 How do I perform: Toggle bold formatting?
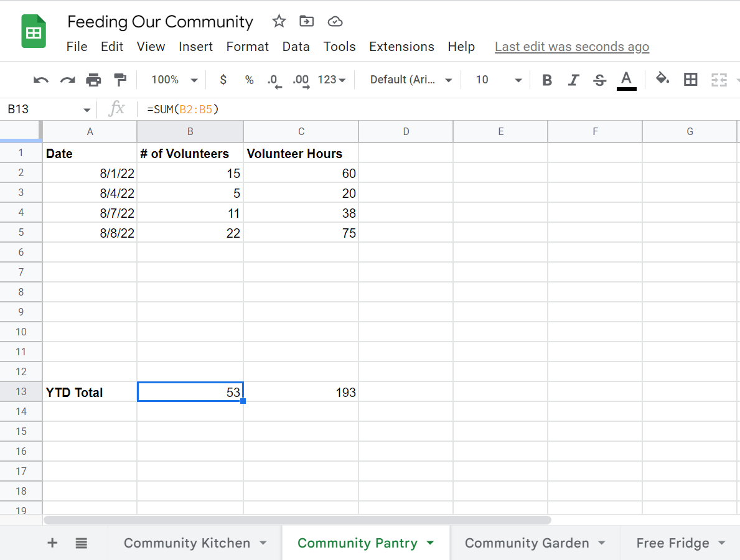click(x=546, y=80)
